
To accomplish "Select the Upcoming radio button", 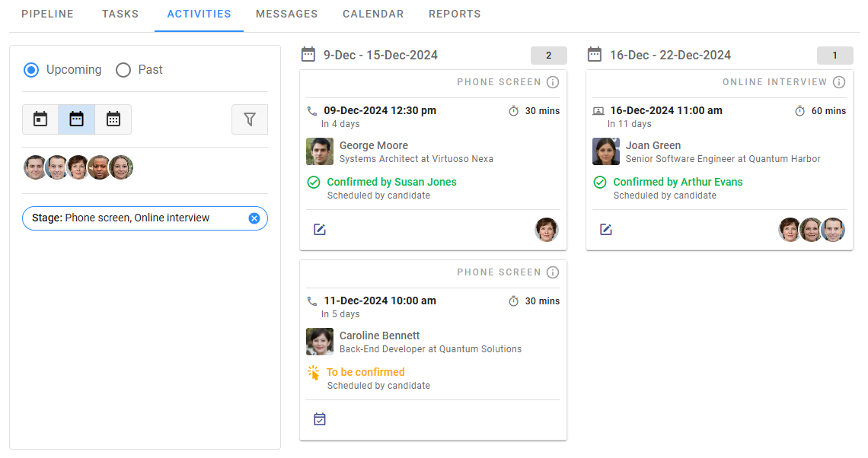I will [31, 70].
